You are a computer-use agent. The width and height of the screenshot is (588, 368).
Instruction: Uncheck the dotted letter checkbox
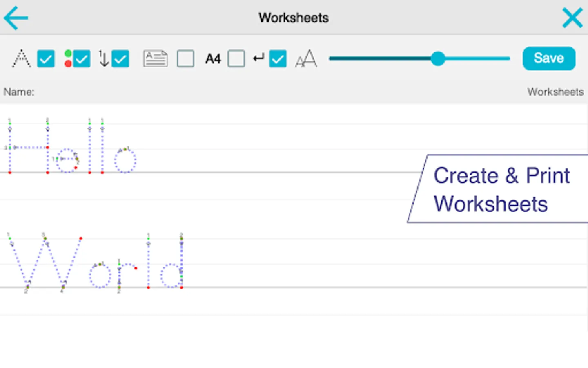[x=46, y=58]
